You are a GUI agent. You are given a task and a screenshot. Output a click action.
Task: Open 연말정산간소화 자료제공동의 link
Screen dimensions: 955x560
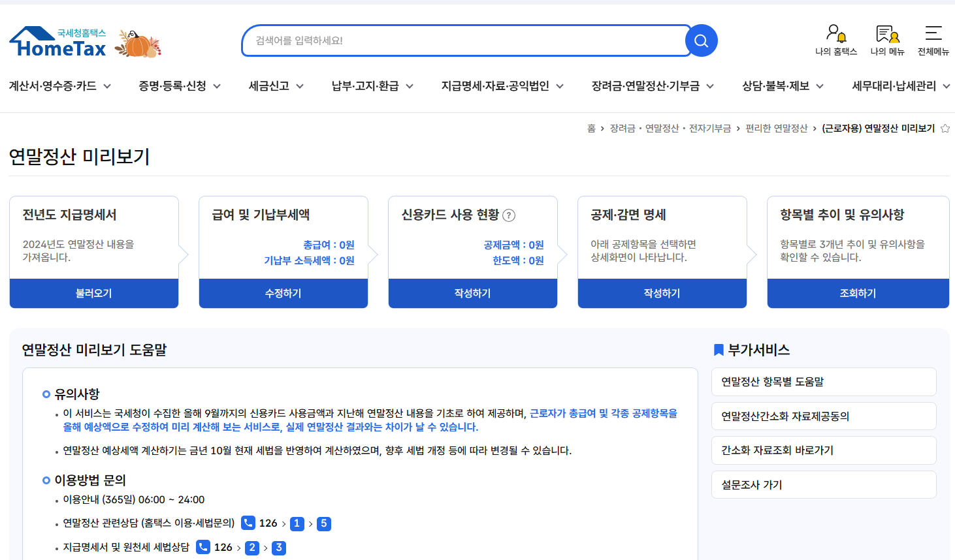(x=824, y=416)
